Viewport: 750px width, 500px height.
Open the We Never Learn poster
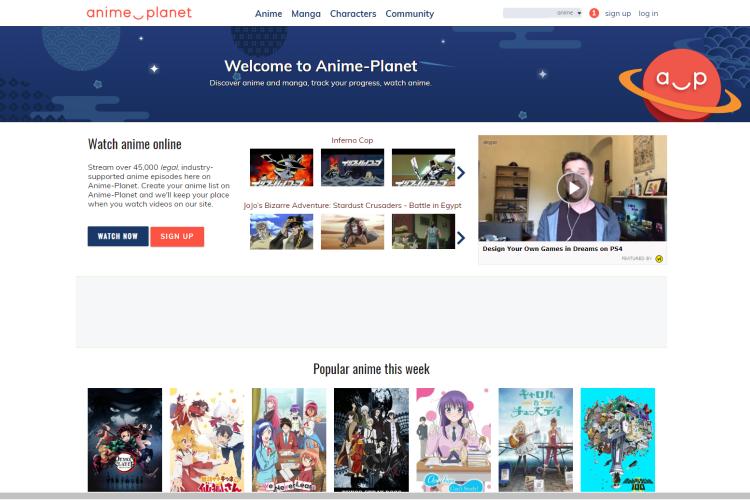coord(289,440)
